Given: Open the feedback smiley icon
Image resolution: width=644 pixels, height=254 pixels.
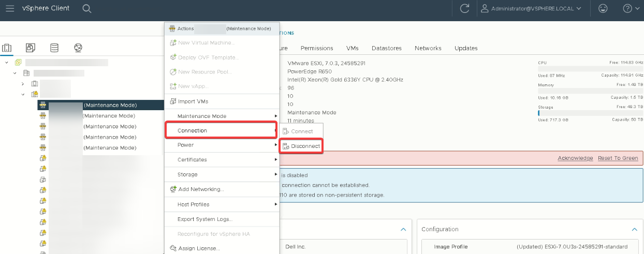Looking at the screenshot, I should pos(603,8).
